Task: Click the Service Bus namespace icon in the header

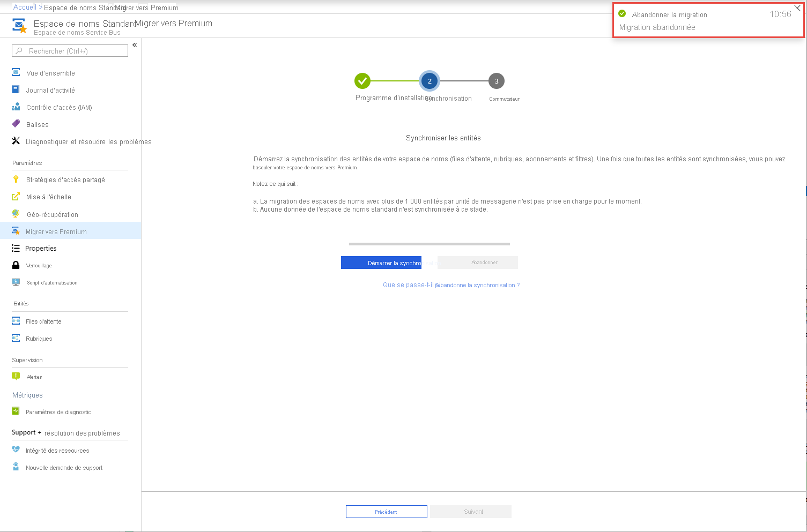Action: point(19,26)
